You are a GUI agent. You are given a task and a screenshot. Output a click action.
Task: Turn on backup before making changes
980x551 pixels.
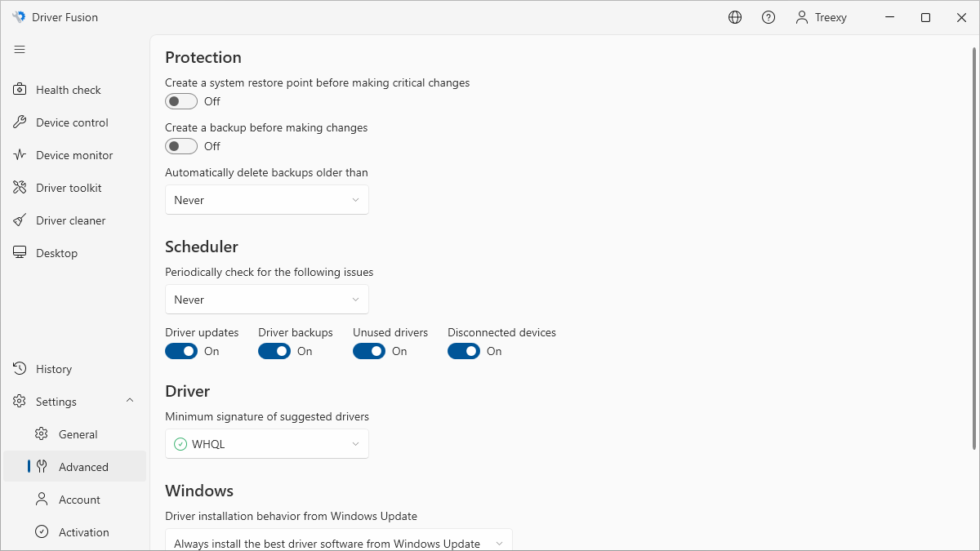(181, 146)
